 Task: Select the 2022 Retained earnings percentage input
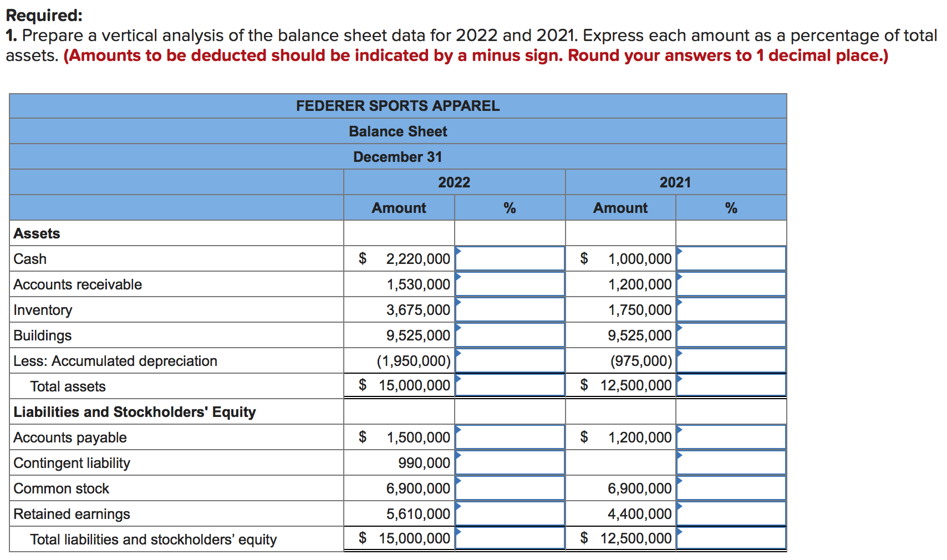pyautogui.click(x=510, y=513)
